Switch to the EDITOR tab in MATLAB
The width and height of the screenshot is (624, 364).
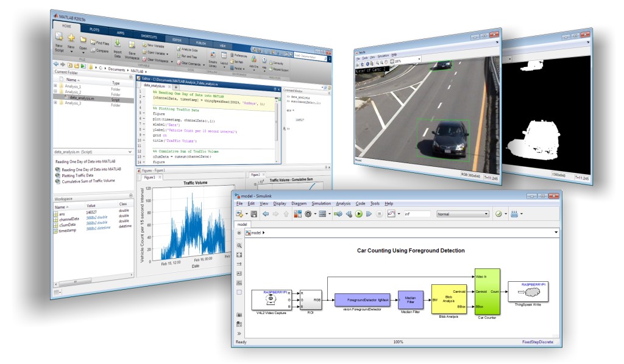point(177,40)
